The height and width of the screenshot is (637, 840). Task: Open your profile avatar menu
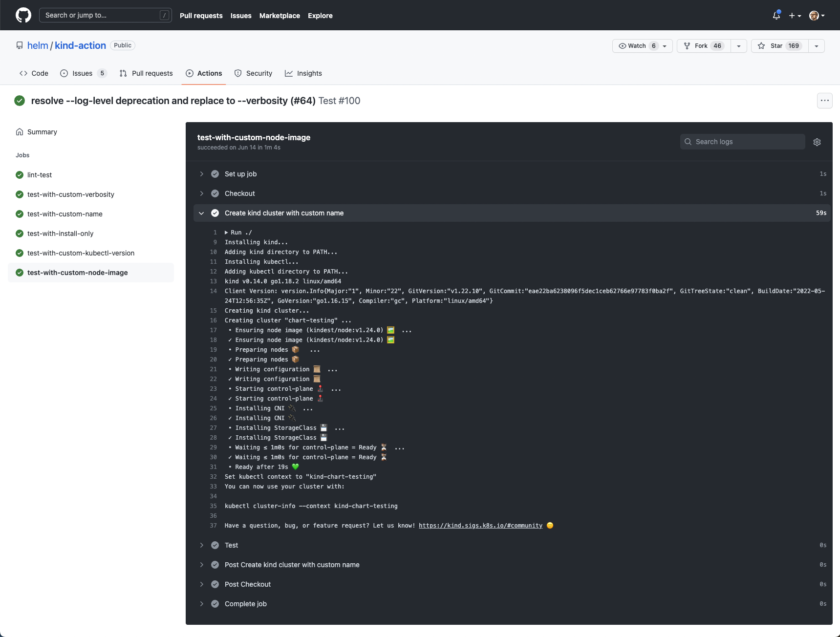click(814, 15)
